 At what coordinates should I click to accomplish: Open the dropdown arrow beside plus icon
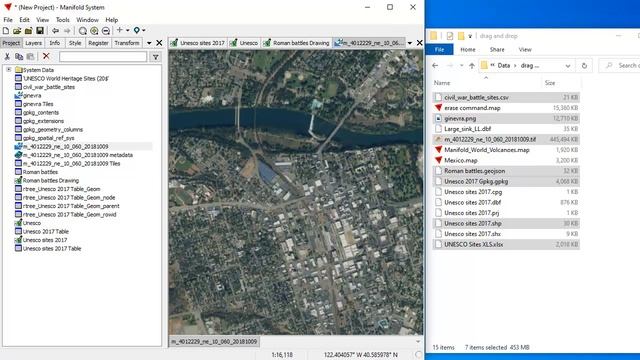[x=127, y=31]
